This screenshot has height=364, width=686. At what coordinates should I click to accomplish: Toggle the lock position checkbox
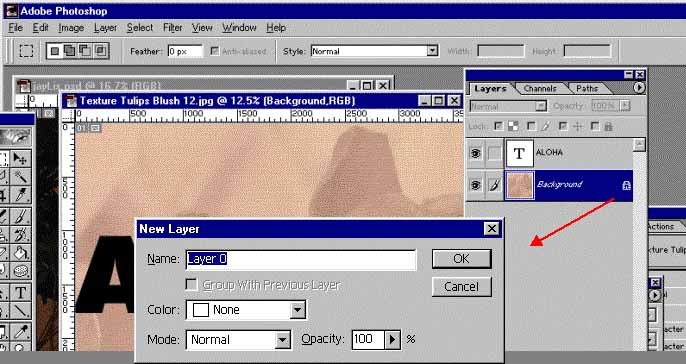pyautogui.click(x=563, y=126)
